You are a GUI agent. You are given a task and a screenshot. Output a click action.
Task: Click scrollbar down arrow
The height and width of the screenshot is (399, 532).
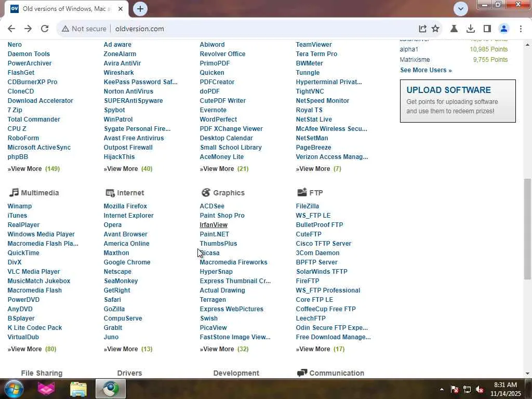tap(527, 374)
